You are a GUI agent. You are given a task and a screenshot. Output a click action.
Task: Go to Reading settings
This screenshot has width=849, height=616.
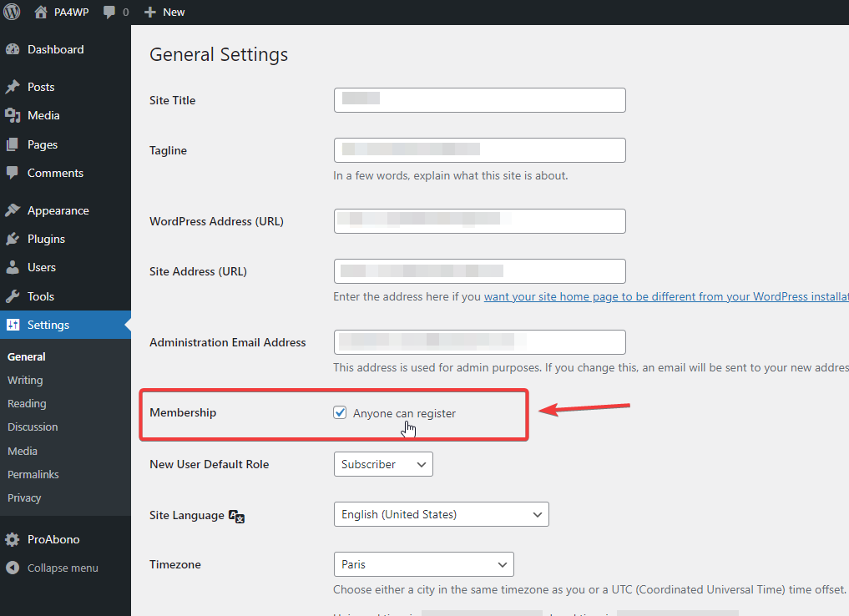click(x=27, y=403)
